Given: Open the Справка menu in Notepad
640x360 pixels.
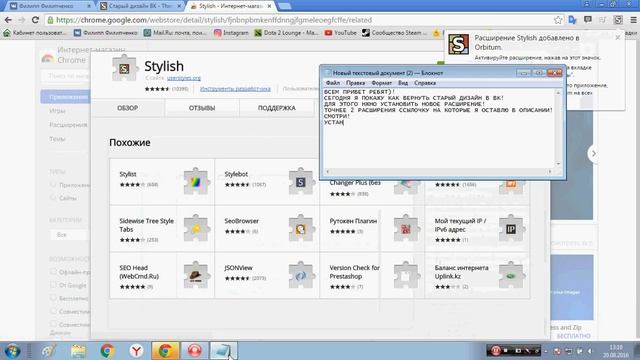Looking at the screenshot, I should coord(425,83).
